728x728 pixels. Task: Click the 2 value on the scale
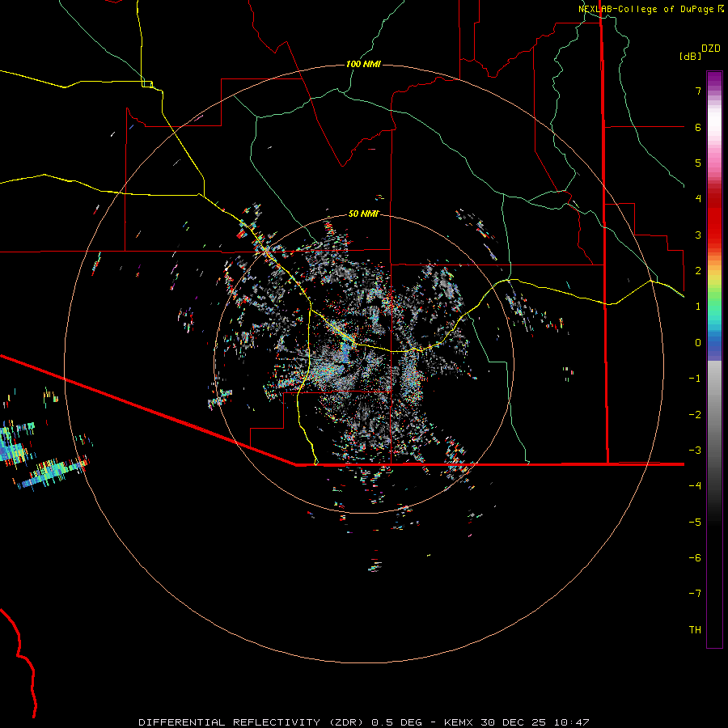click(698, 271)
